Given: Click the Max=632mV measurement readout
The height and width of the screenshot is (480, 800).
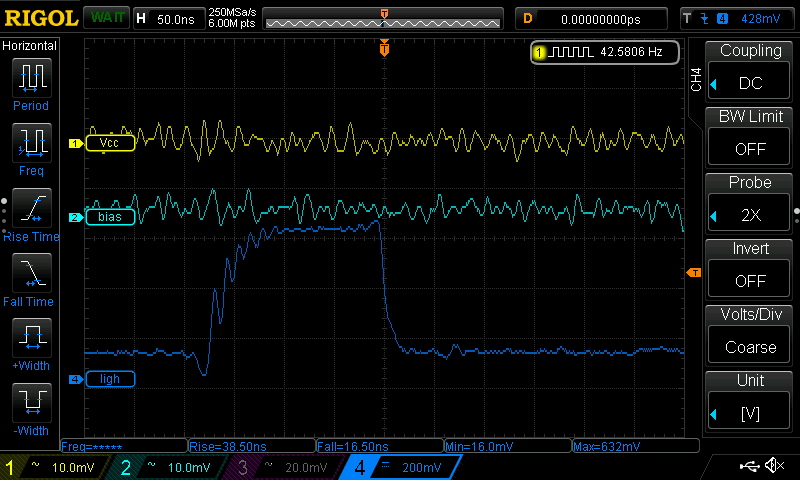Looking at the screenshot, I should point(636,446).
